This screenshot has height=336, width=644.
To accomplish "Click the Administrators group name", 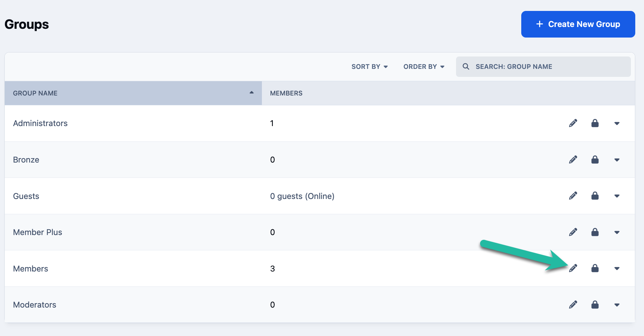I will tap(40, 123).
